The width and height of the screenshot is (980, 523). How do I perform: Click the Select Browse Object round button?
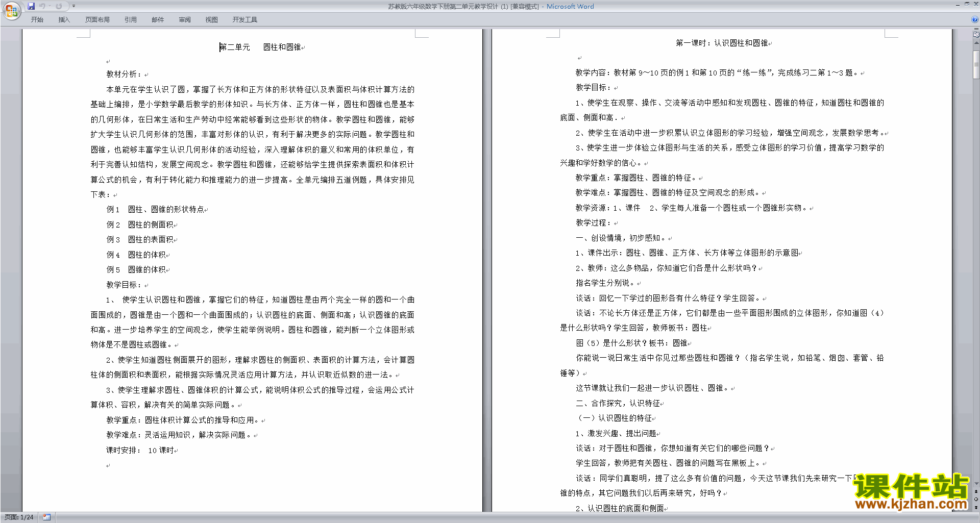(976, 499)
